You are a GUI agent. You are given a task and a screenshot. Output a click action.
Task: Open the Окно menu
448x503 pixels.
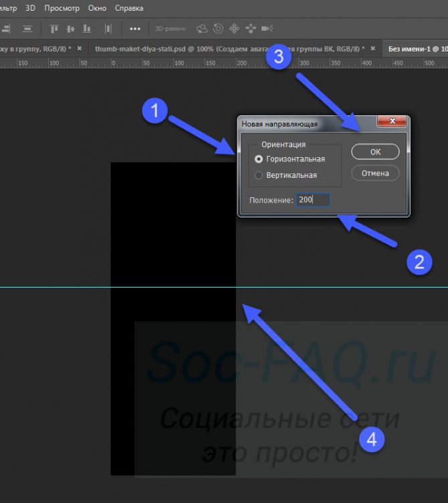click(x=97, y=8)
